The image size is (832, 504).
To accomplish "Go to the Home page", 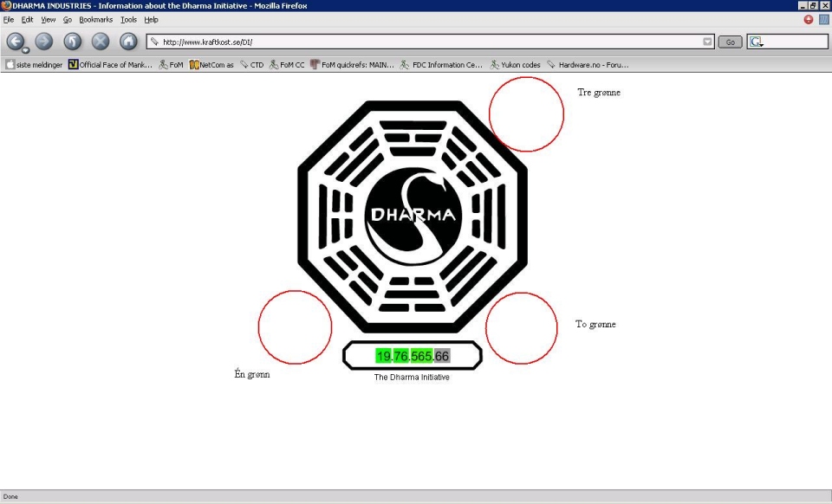I will [128, 42].
